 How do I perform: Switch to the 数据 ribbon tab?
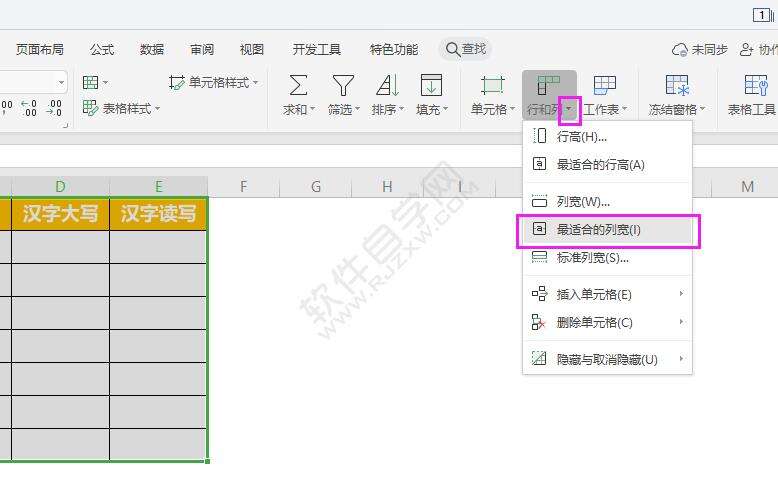click(152, 50)
